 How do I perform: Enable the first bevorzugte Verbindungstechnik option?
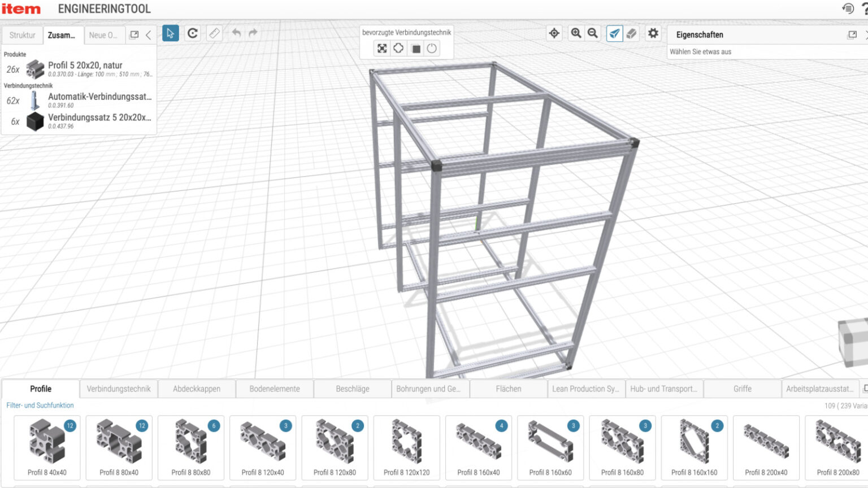point(381,49)
